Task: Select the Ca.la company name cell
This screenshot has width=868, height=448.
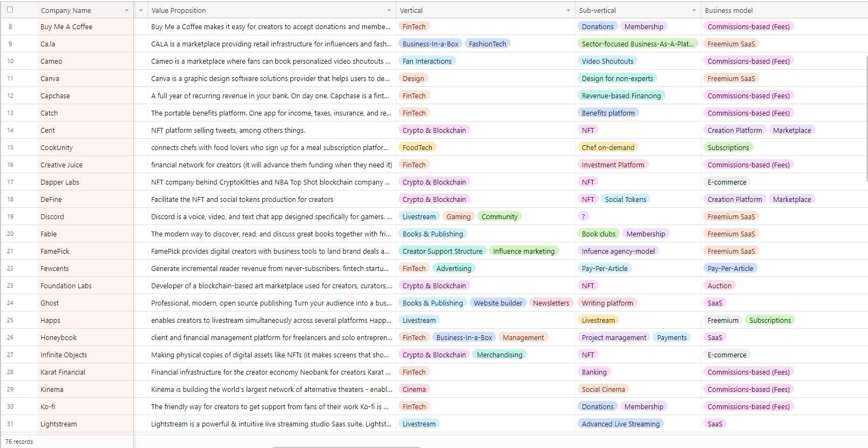Action: tap(85, 44)
